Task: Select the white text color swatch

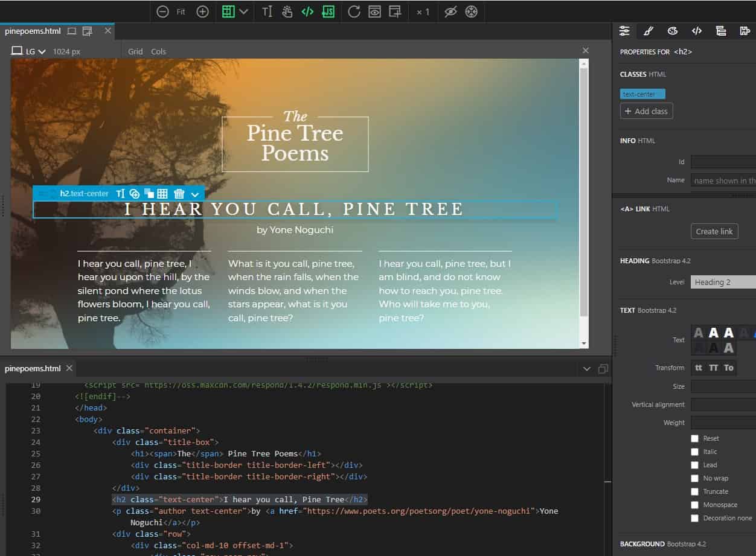Action: point(714,333)
